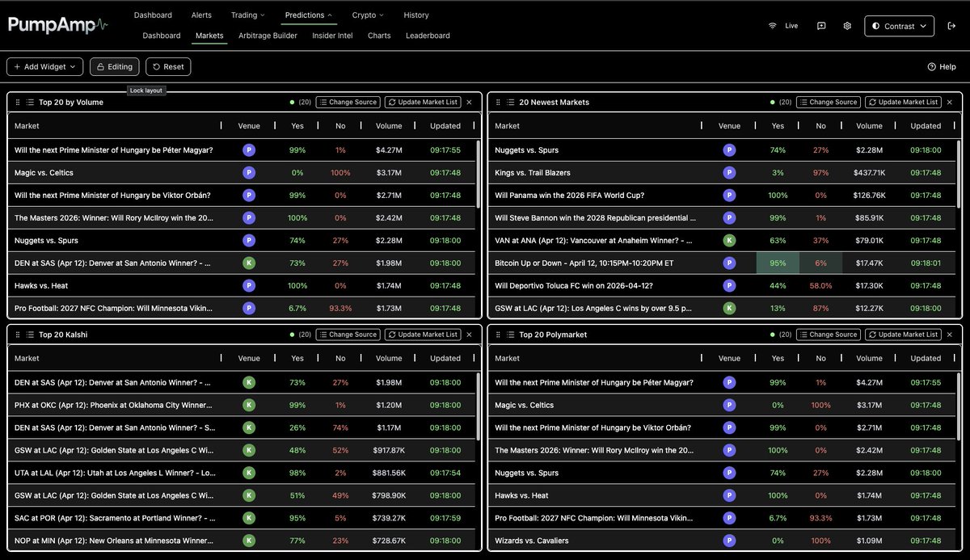The height and width of the screenshot is (560, 970).
Task: Remove the 20 Newest Markets widget
Action: pos(949,103)
